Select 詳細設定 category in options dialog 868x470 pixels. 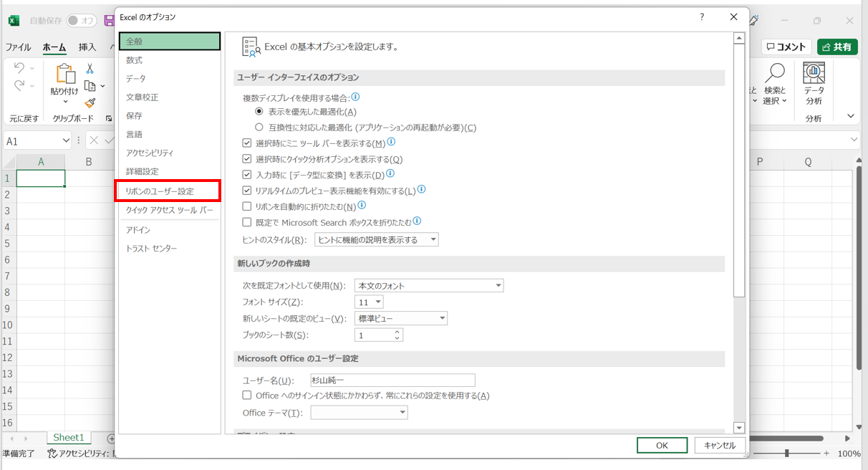pos(170,171)
